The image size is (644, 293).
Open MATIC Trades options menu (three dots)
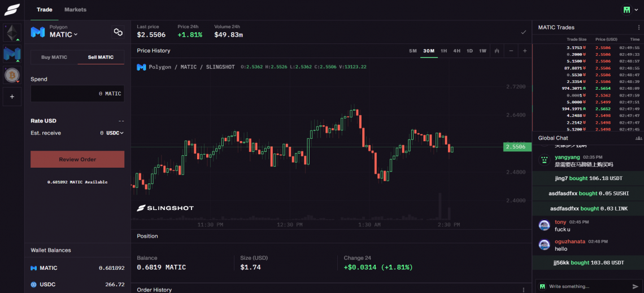[639, 28]
